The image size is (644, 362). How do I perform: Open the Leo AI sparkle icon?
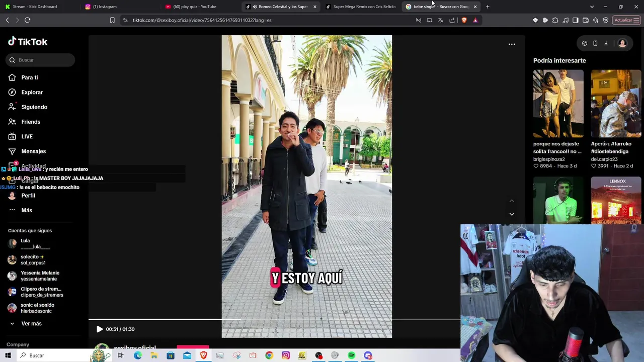tap(596, 20)
